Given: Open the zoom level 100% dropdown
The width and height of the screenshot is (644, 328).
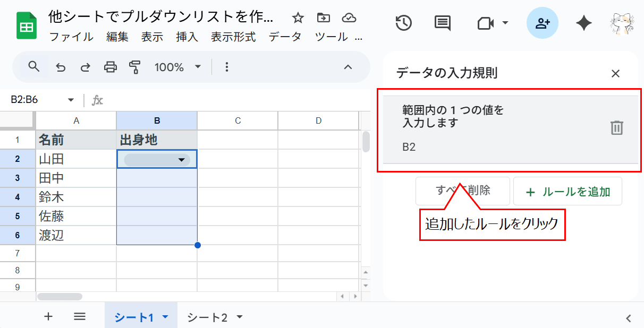Looking at the screenshot, I should [x=178, y=67].
